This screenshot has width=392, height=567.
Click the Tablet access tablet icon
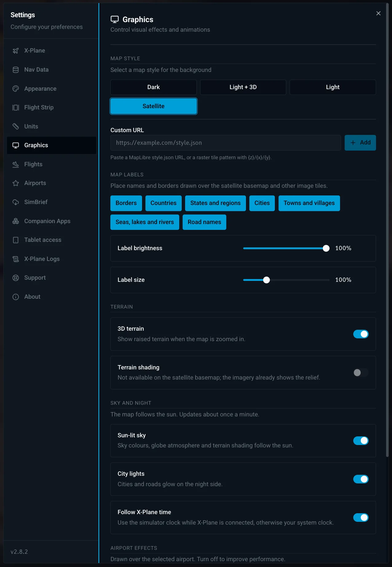16,240
